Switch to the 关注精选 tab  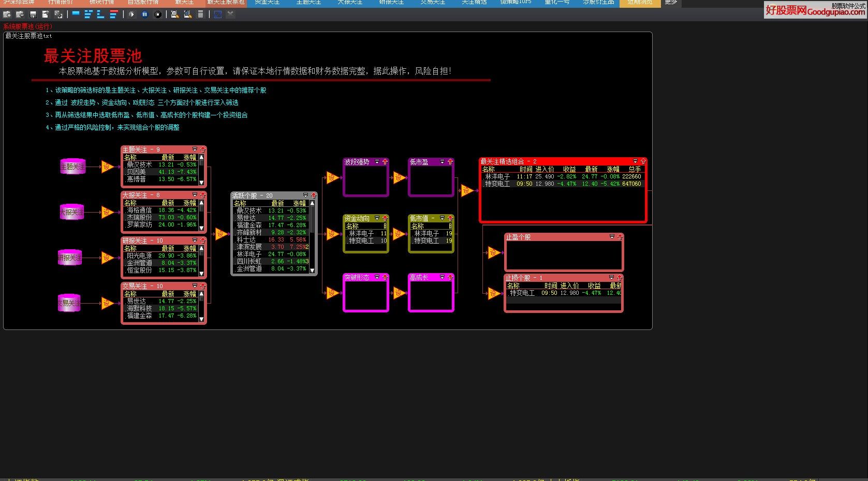point(474,3)
